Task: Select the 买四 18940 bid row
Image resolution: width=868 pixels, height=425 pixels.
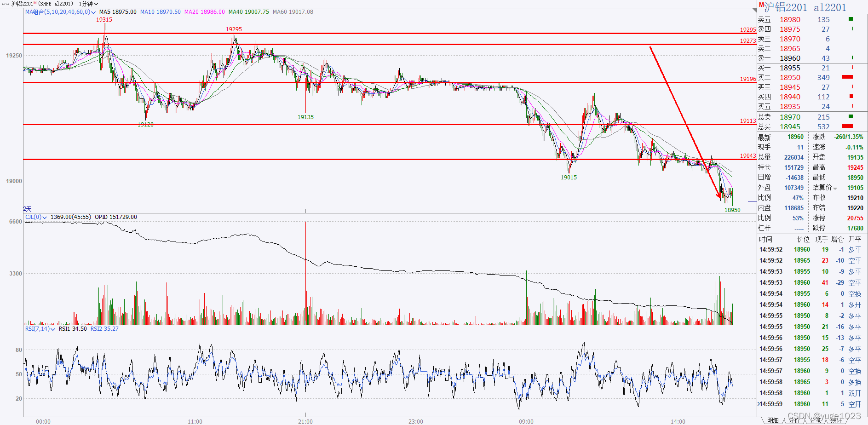Action: (x=812, y=97)
